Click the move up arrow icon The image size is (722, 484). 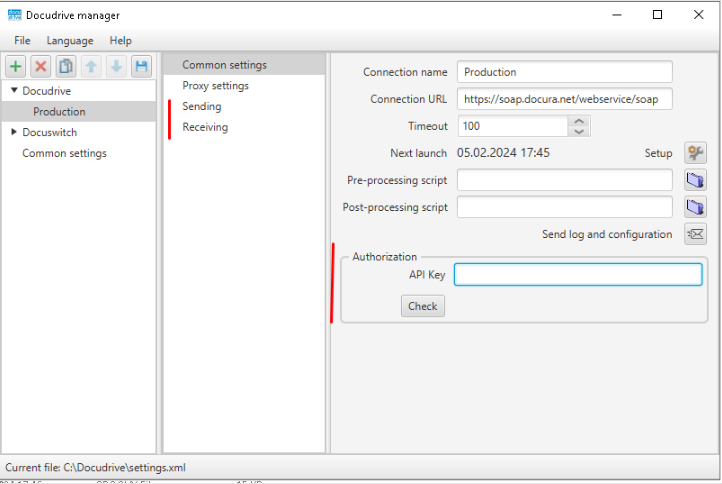(91, 66)
